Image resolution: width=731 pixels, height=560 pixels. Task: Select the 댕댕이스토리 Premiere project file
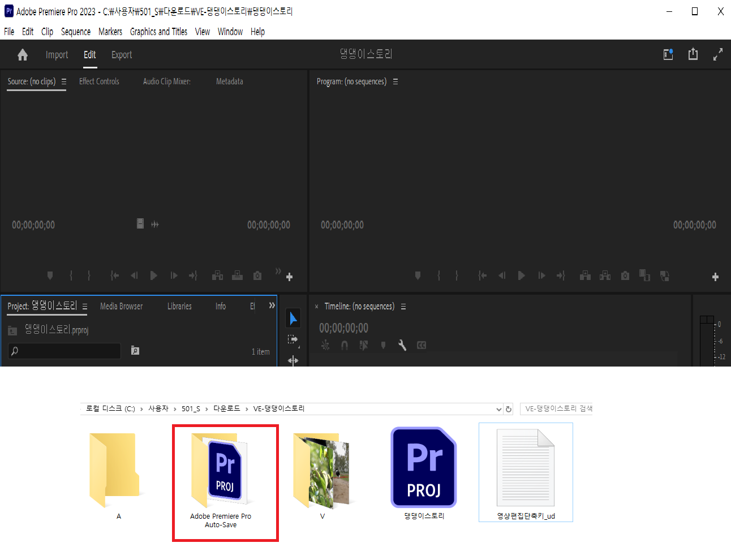point(424,474)
